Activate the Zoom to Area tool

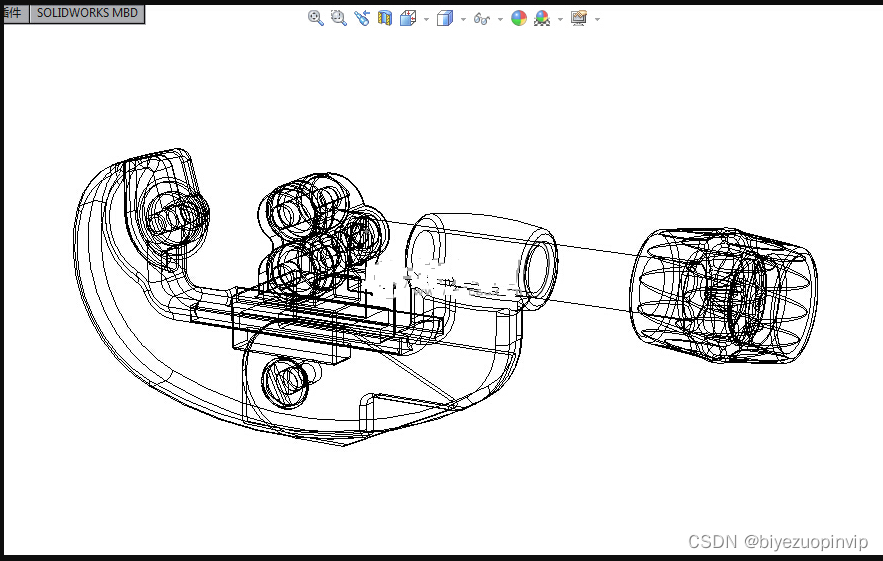[x=338, y=18]
